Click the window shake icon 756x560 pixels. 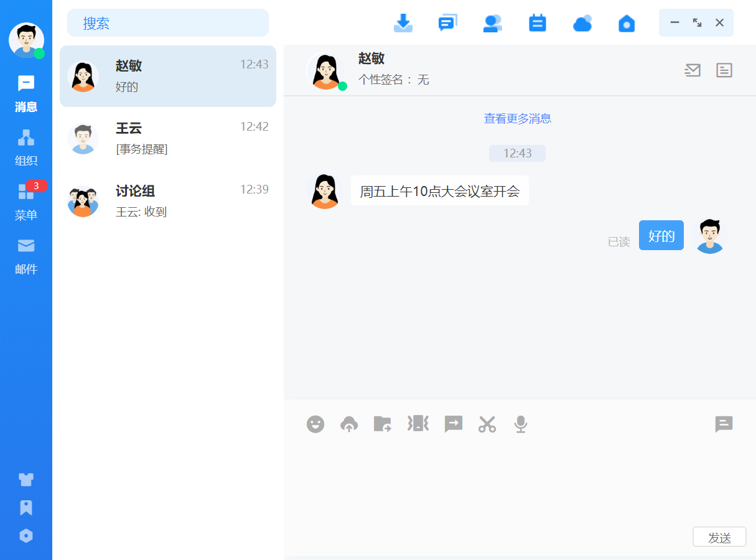click(418, 424)
